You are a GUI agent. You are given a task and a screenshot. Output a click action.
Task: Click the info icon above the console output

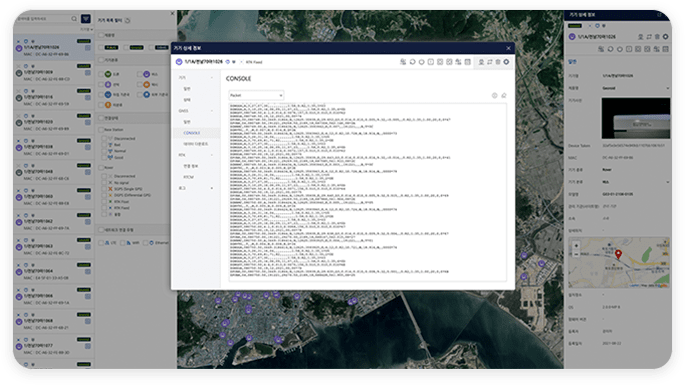coord(495,95)
